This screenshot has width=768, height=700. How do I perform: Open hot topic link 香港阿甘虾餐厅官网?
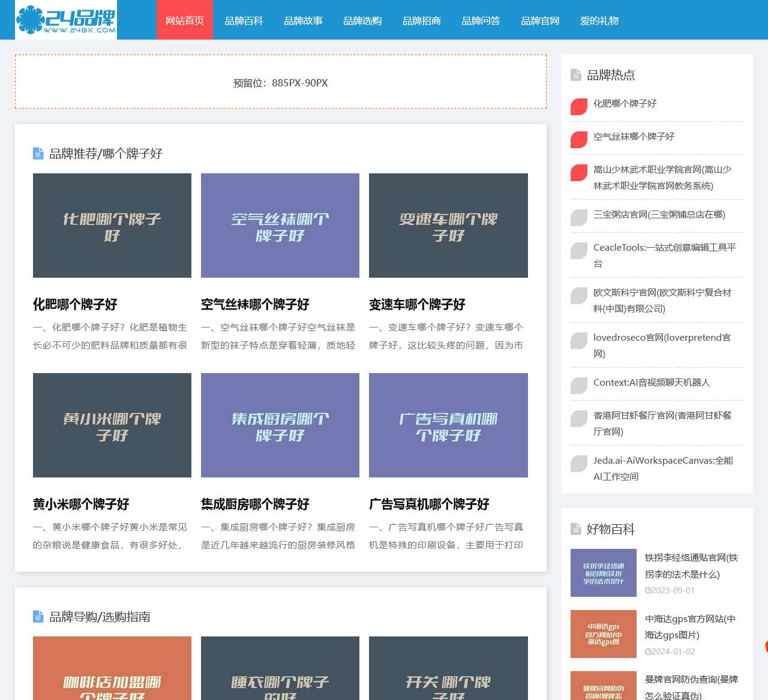click(x=662, y=423)
